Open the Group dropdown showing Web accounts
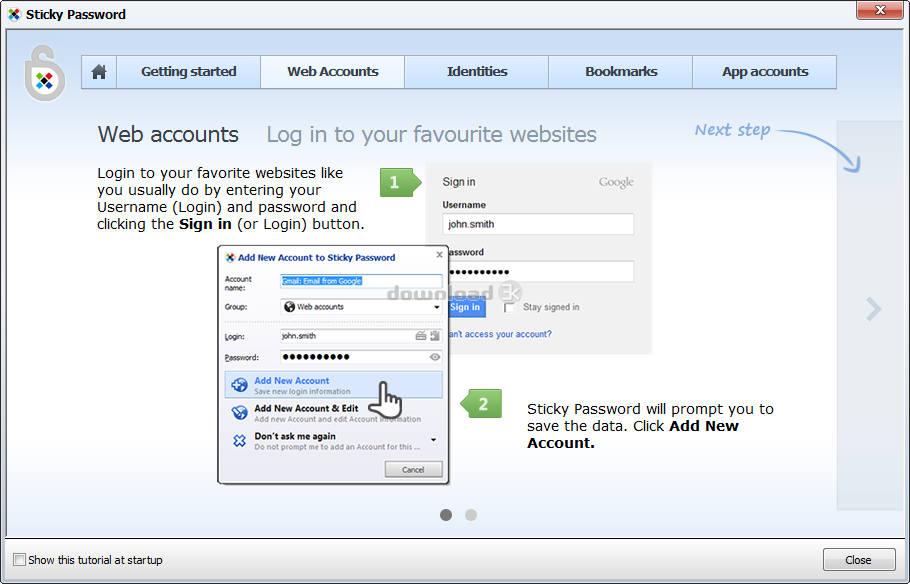Image resolution: width=910 pixels, height=584 pixels. point(361,307)
